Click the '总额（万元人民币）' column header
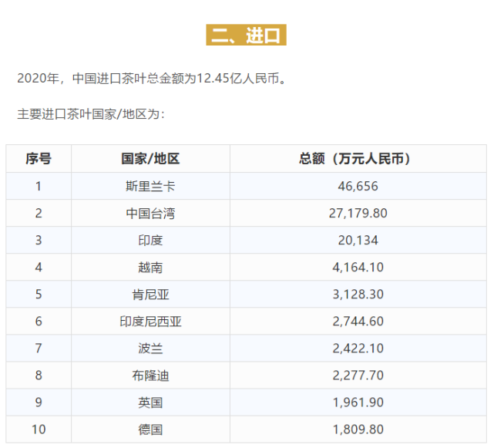Image resolution: width=494 pixels, height=448 pixels. tap(358, 159)
